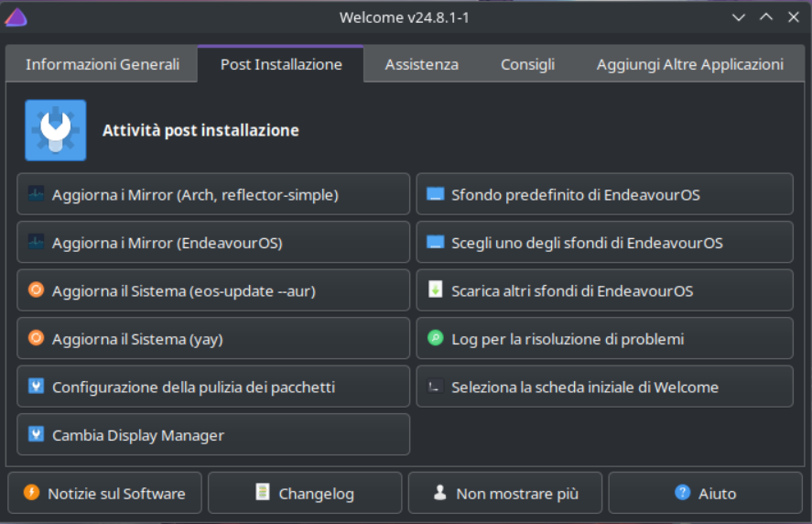Click icon beside Cambia Display Manager

click(36, 434)
